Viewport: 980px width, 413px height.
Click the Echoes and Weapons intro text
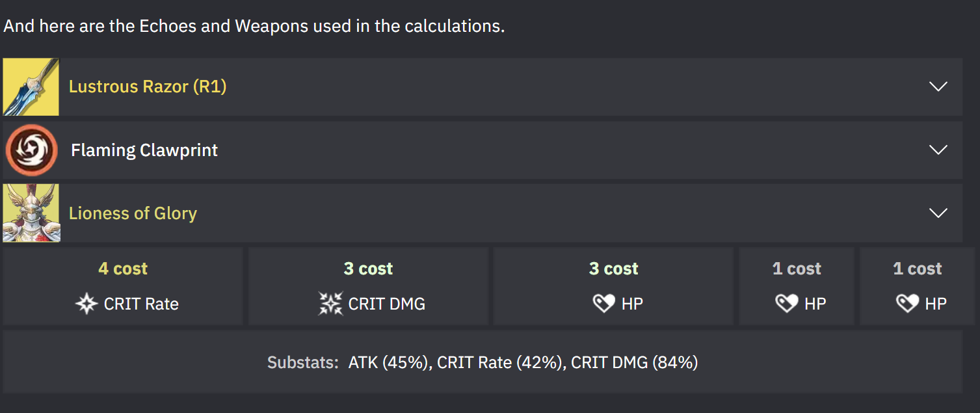click(254, 27)
